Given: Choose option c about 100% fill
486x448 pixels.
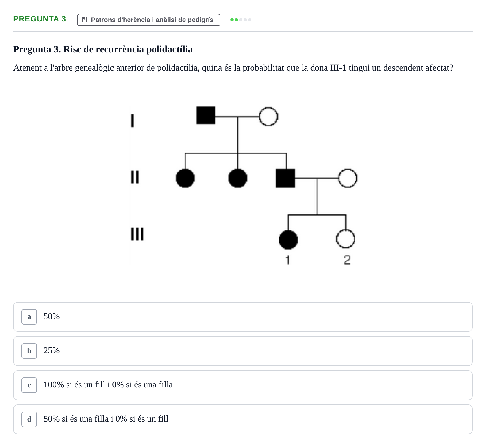Looking at the screenshot, I should [x=243, y=385].
